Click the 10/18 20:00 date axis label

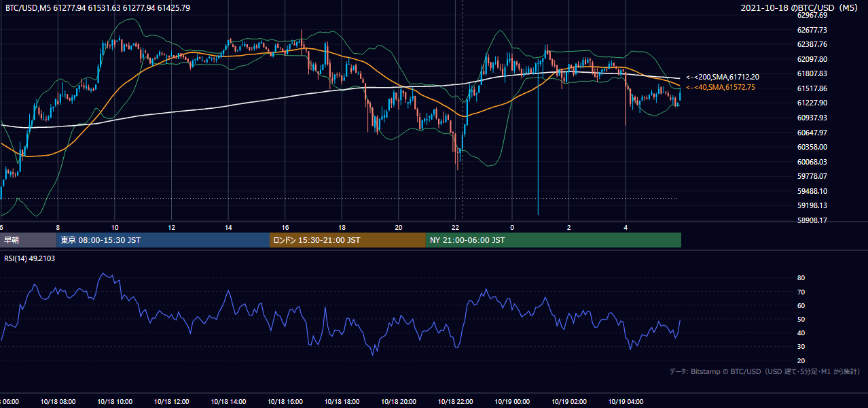[x=399, y=402]
